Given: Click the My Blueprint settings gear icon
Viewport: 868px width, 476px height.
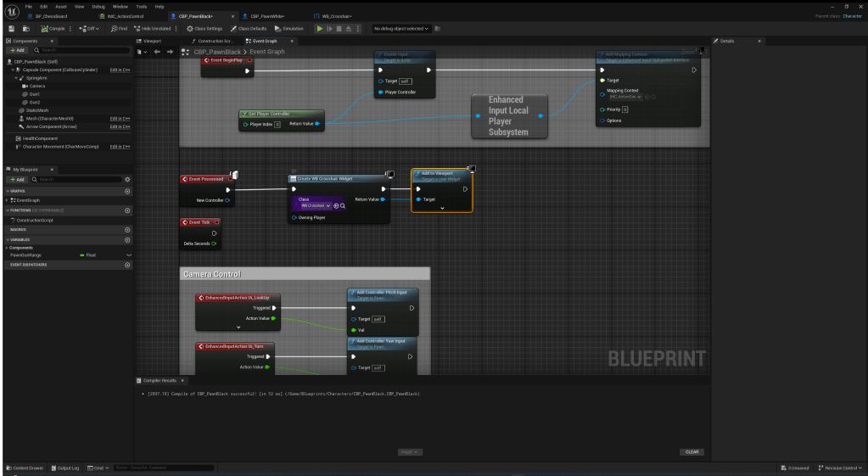Looking at the screenshot, I should (127, 180).
